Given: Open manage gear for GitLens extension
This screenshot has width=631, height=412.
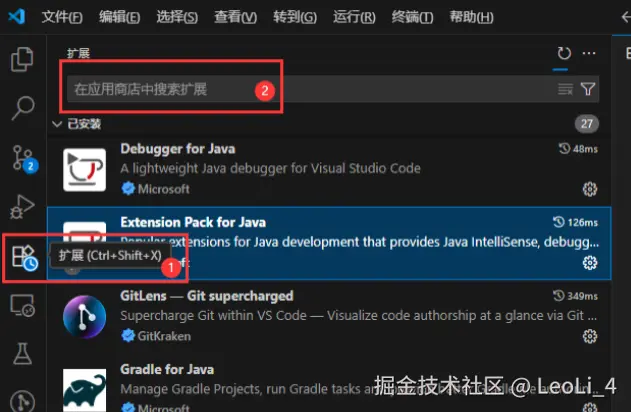Looking at the screenshot, I should [590, 336].
